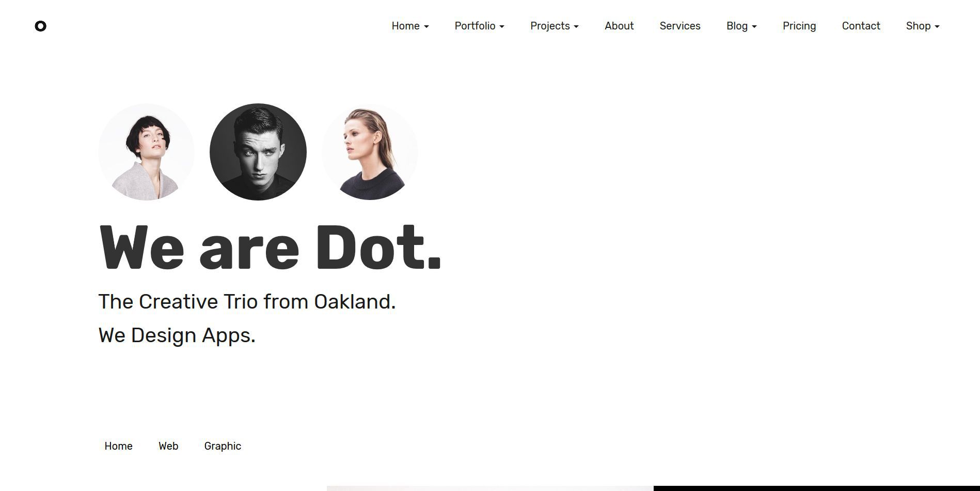Image resolution: width=980 pixels, height=491 pixels.
Task: Click the short-haired woman's round portrait
Action: point(147,152)
